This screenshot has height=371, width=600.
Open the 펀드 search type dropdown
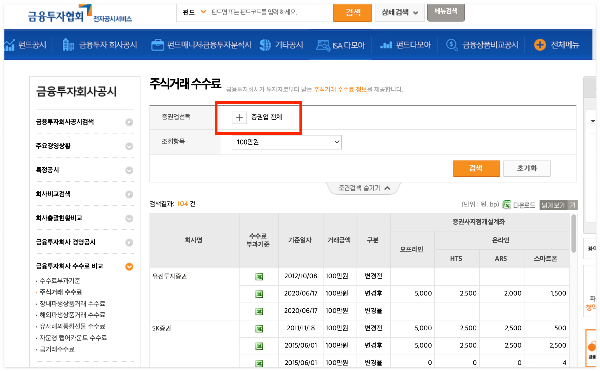click(x=194, y=12)
